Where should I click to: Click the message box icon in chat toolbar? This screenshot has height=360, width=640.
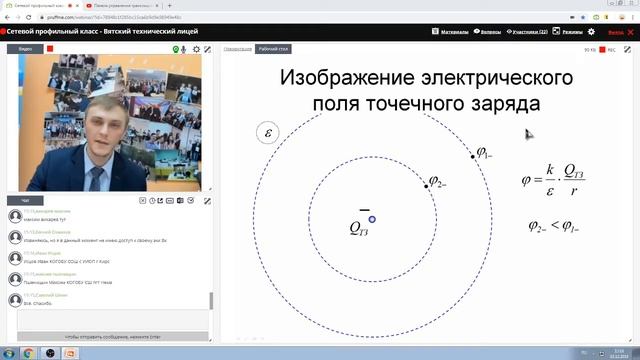(x=170, y=200)
